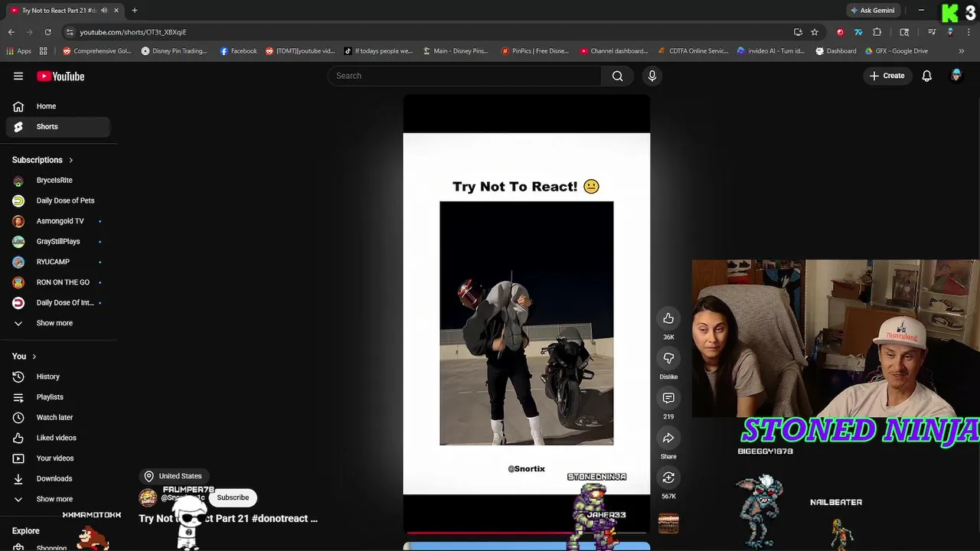Show more subscriptions
Image resolution: width=980 pixels, height=551 pixels.
54,323
